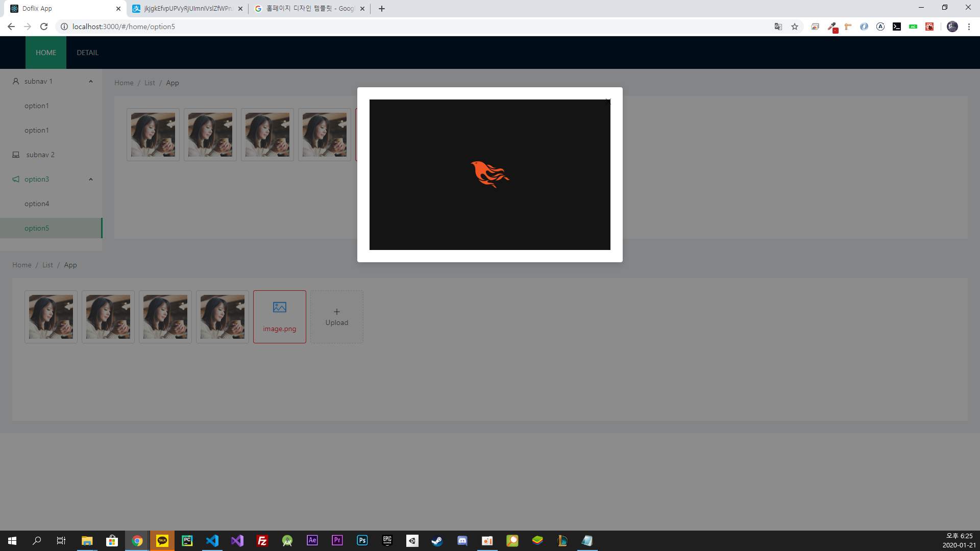Open the Google Translate icon in address bar
The image size is (980, 551).
pyautogui.click(x=778, y=27)
